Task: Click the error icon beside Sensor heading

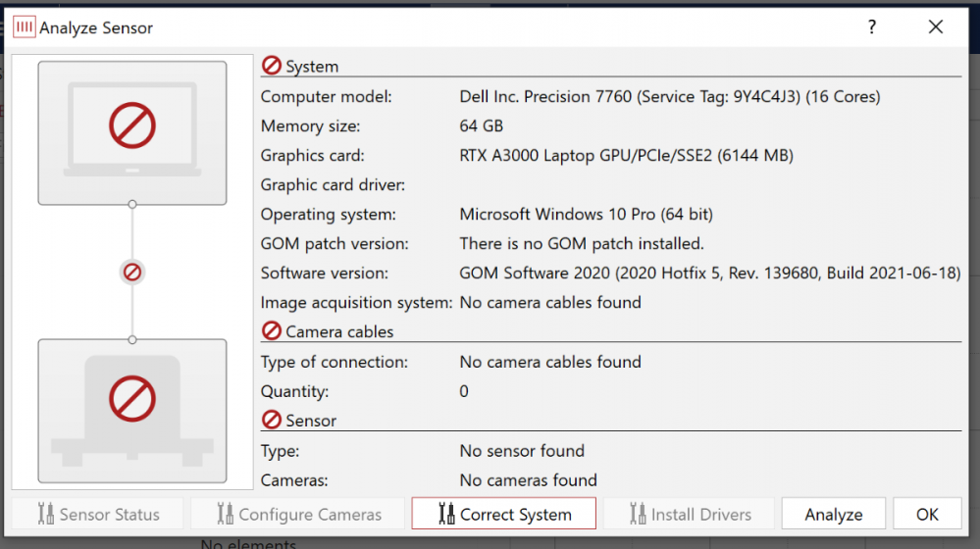Action: coord(272,420)
